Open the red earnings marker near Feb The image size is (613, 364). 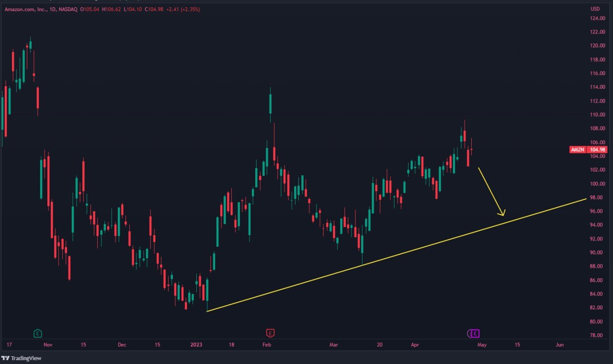(270, 333)
